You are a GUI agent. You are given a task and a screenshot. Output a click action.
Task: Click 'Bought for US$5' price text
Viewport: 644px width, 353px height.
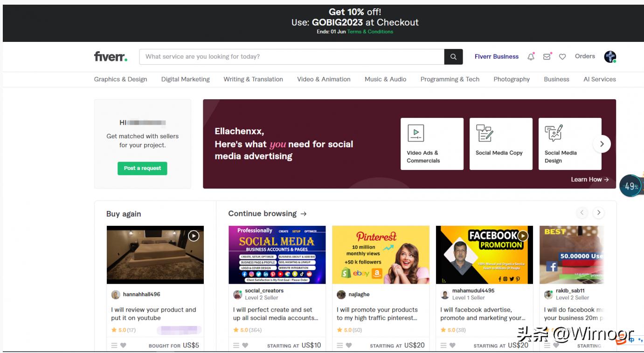[174, 346]
